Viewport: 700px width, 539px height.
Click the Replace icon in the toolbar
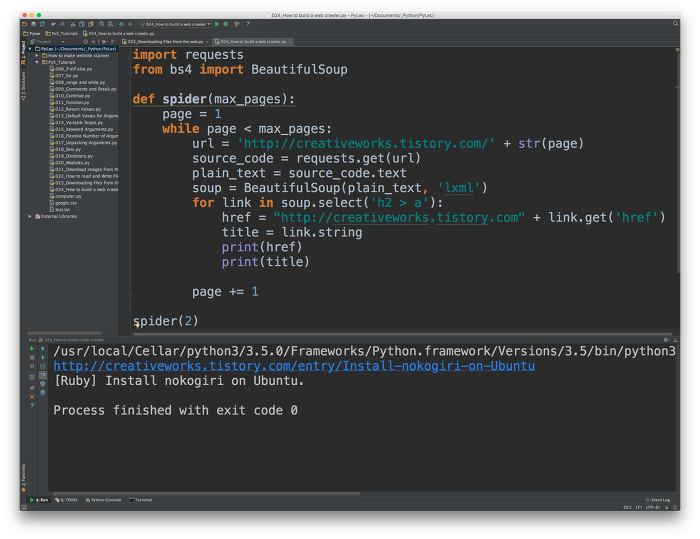[110, 24]
